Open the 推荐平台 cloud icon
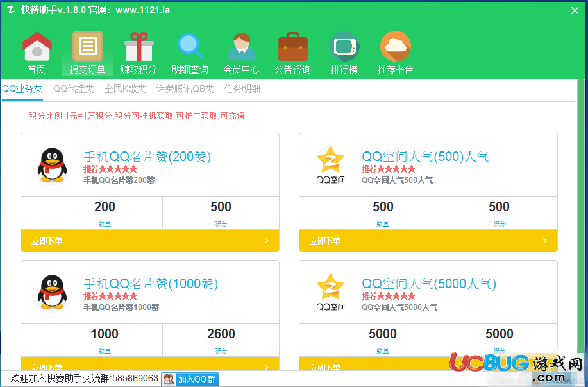The image size is (588, 387). click(x=395, y=47)
